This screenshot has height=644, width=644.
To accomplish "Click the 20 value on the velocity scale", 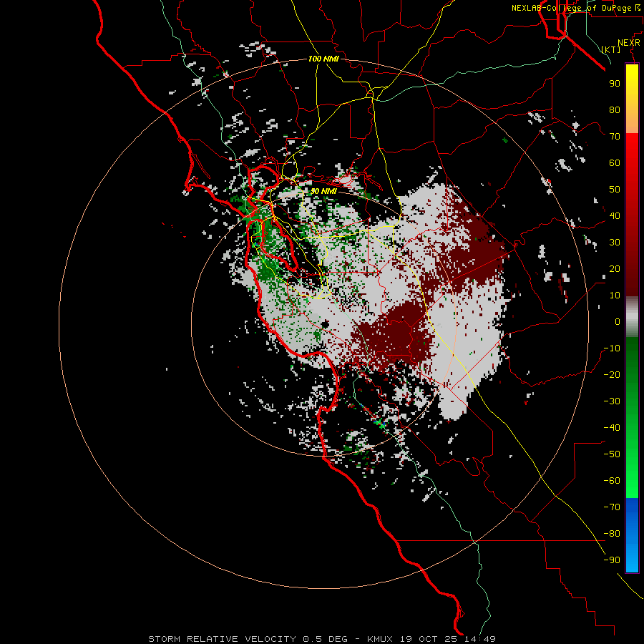I will (x=615, y=269).
